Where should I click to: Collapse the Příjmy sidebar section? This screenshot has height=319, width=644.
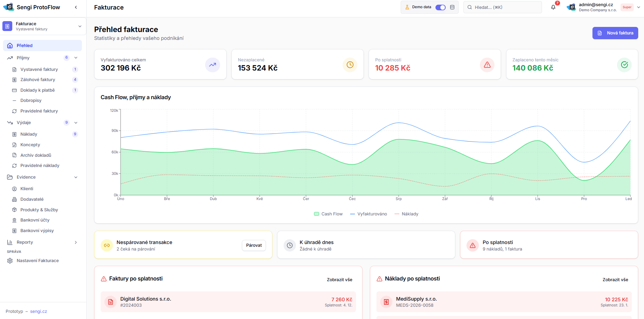point(76,58)
